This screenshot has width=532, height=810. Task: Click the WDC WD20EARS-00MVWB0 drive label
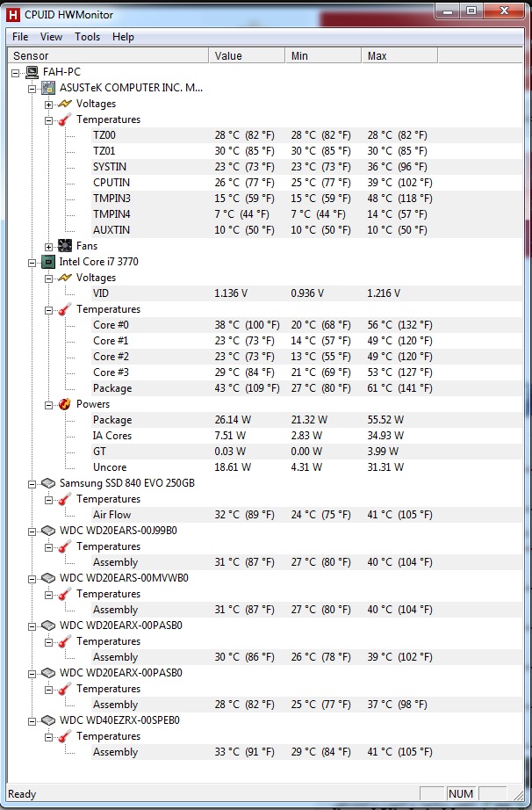point(124,578)
